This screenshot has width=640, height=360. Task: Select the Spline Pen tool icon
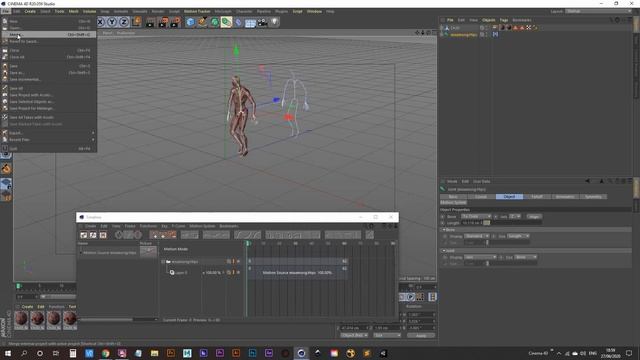point(202,22)
